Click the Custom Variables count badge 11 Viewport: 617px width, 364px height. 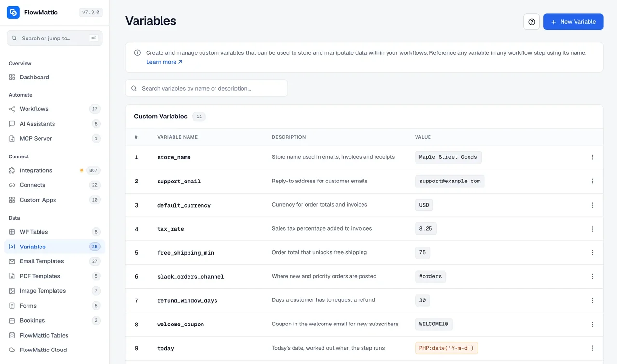tap(199, 117)
